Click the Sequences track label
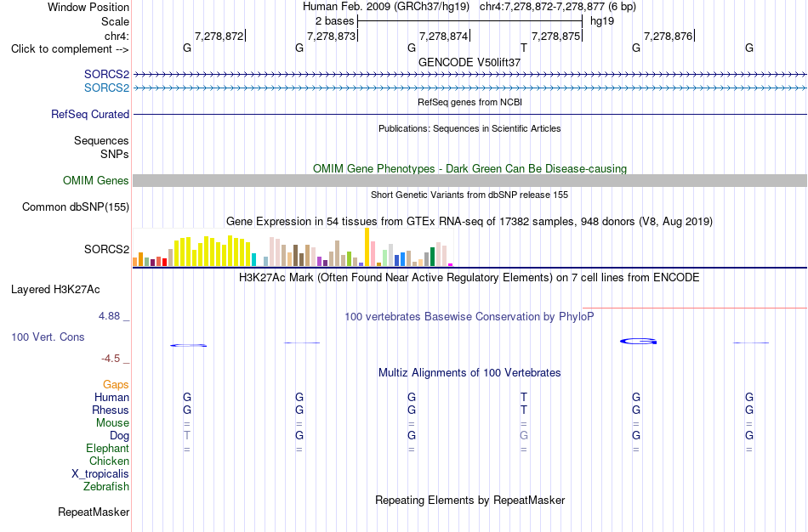This screenshot has height=532, width=808. pos(101,140)
